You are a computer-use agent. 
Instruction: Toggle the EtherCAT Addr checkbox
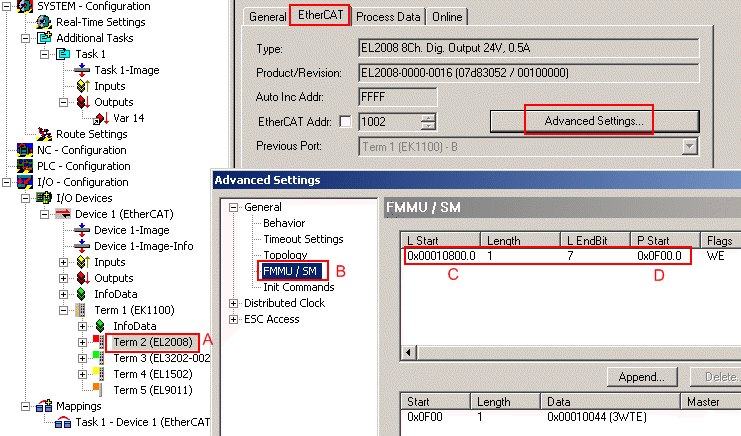click(345, 122)
